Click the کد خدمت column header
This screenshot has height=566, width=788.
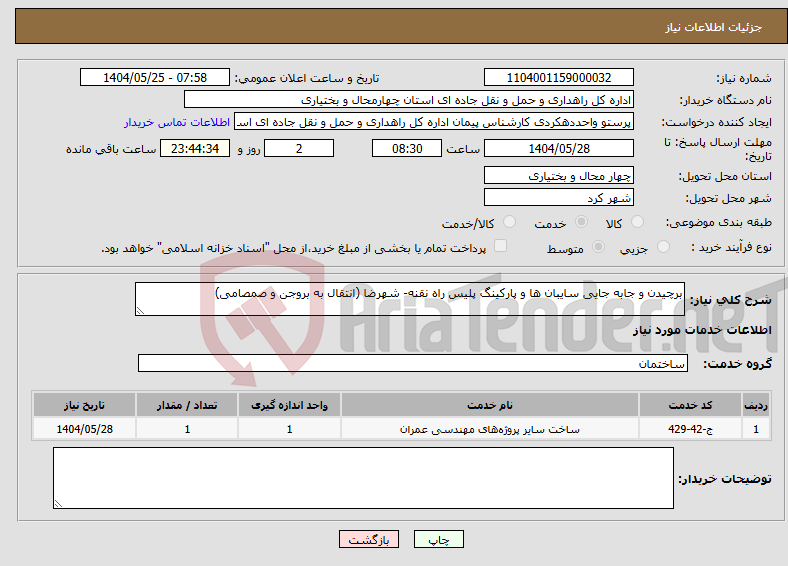pos(691,405)
